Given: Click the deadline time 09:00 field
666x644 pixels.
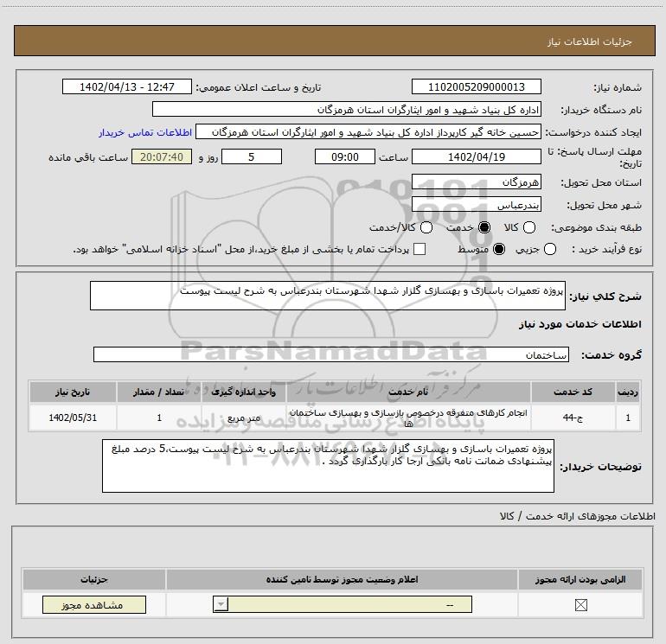Looking at the screenshot, I should pos(345,156).
